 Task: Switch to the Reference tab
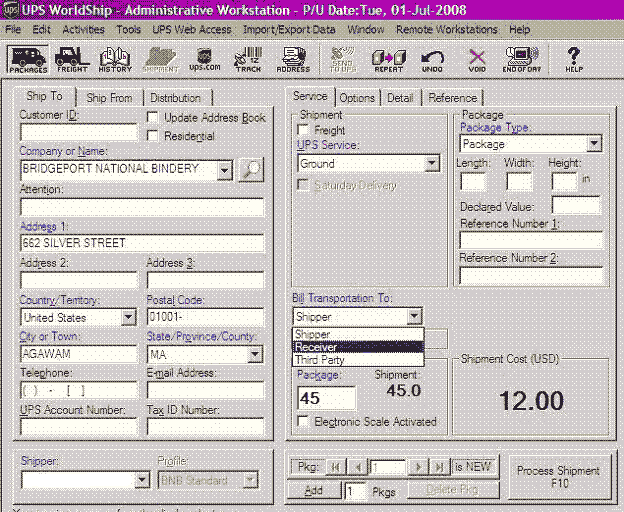(x=452, y=98)
